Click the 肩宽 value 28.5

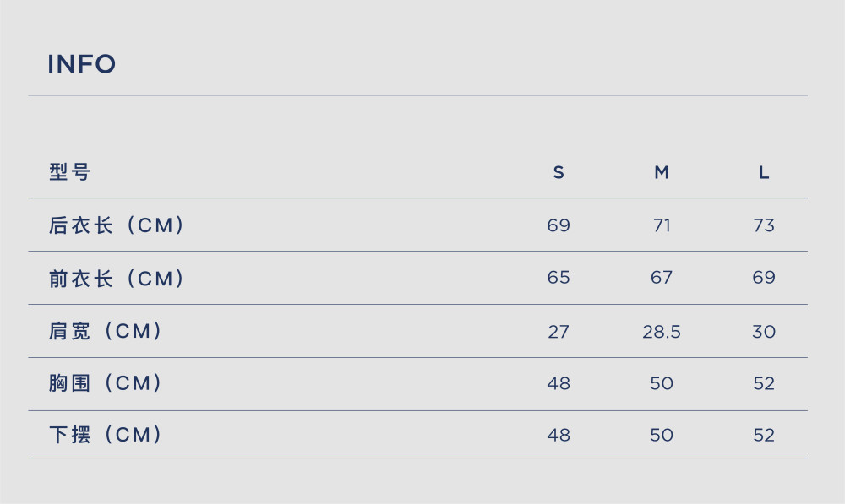(662, 332)
